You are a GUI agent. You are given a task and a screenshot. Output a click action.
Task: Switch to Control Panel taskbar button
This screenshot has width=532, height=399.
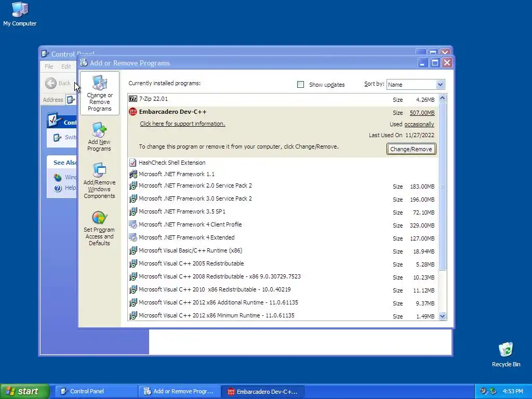(x=96, y=391)
